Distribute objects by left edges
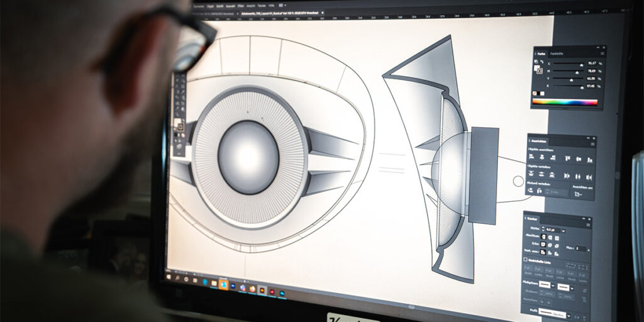The image size is (644, 322). (567, 176)
